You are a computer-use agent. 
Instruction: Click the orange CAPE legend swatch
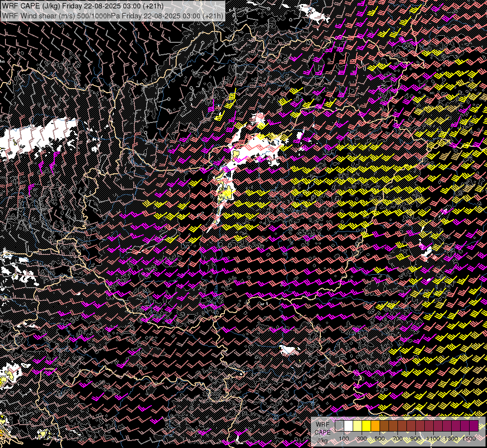[375, 426]
